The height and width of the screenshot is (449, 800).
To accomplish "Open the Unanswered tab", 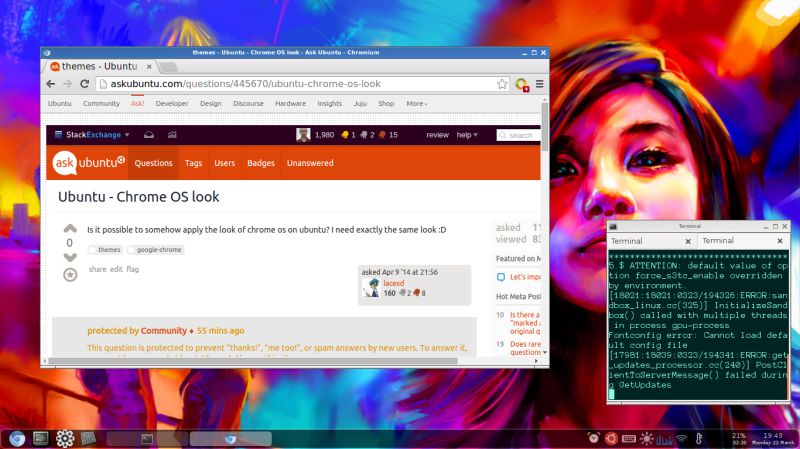I will pyautogui.click(x=310, y=163).
